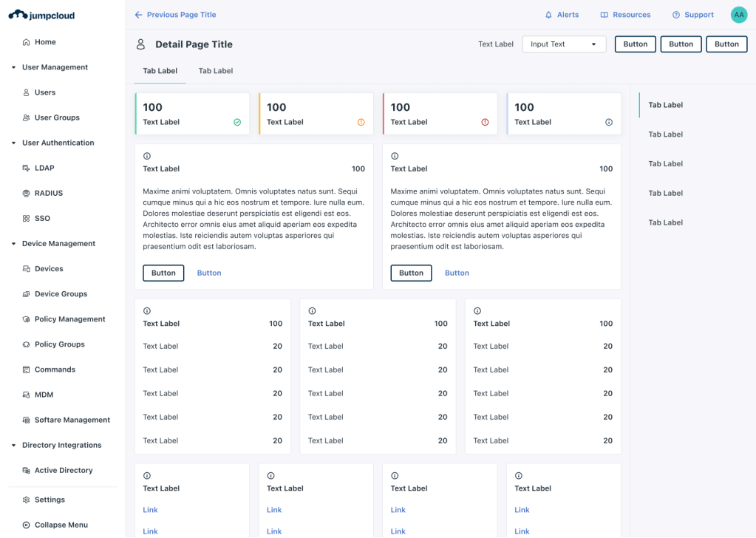The height and width of the screenshot is (538, 756).
Task: Collapse the Directory Integrations section
Action: click(x=14, y=446)
